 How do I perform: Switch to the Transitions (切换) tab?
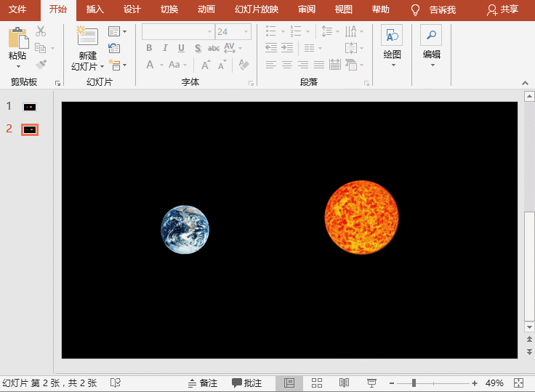coord(169,9)
